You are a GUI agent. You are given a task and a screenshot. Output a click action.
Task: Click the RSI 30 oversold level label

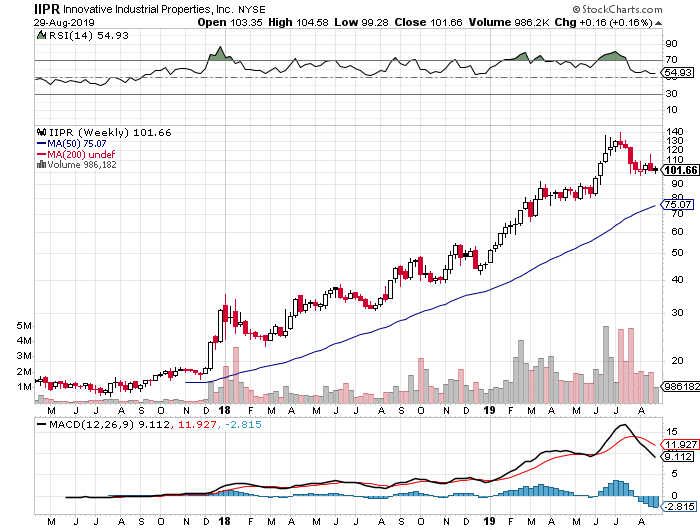[x=671, y=94]
